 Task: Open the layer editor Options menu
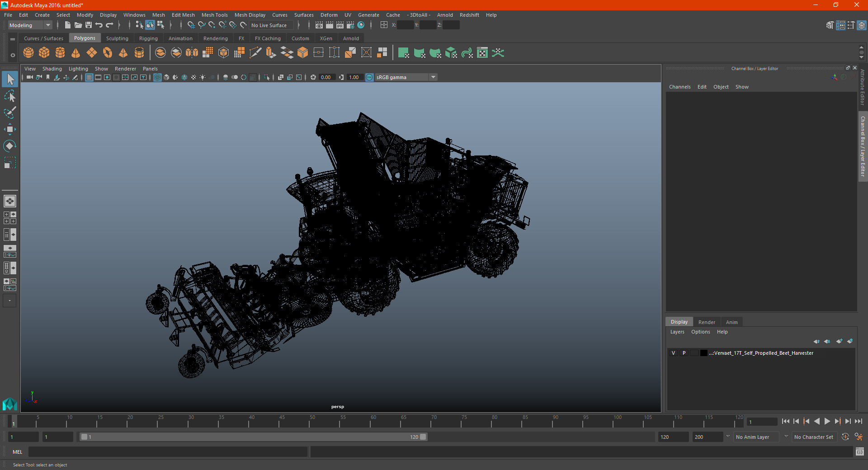(x=700, y=332)
